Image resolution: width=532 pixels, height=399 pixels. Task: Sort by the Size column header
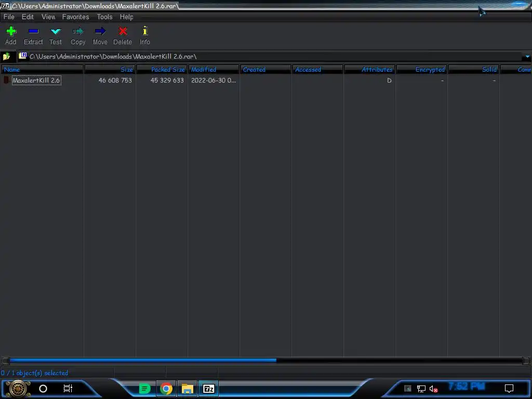click(110, 69)
